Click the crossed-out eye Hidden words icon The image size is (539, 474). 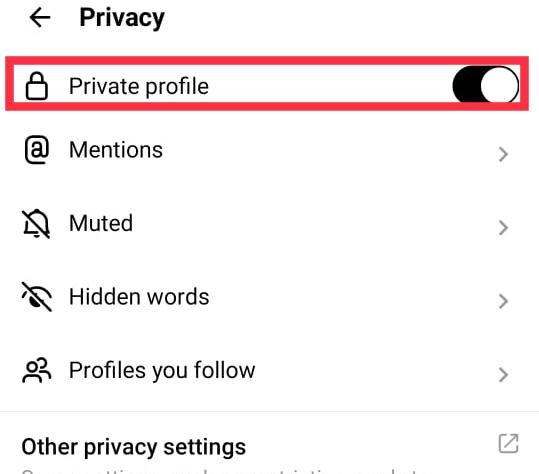pyautogui.click(x=36, y=297)
